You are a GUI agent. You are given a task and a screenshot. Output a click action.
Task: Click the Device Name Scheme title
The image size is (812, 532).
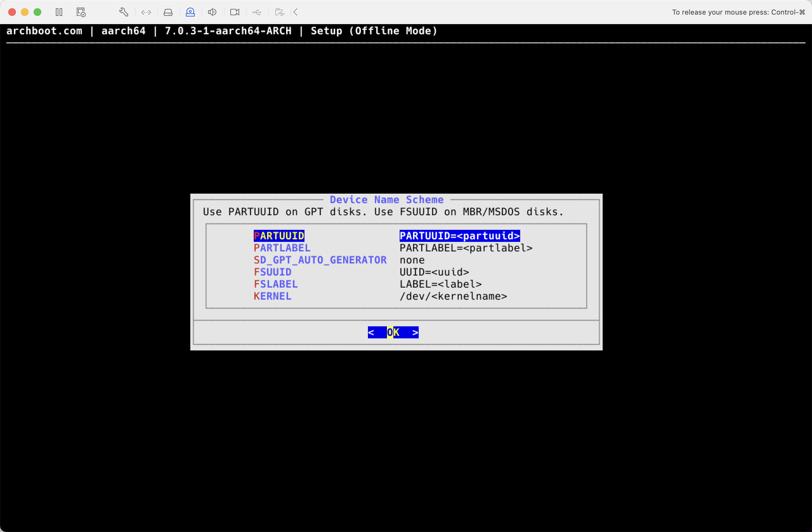387,199
